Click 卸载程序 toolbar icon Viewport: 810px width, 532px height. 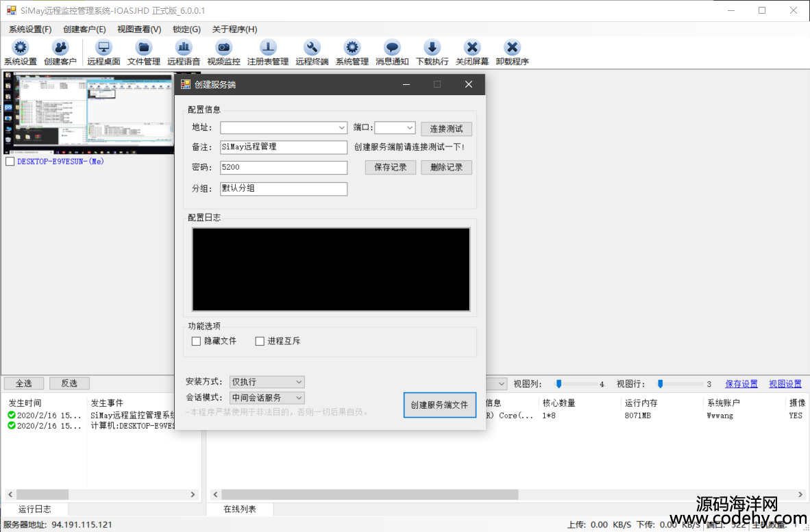[512, 53]
